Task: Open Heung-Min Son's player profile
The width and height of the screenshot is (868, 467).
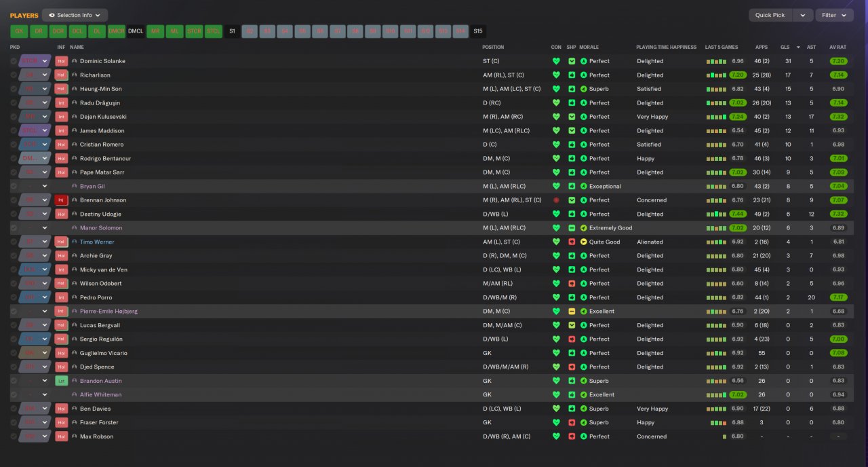Action: pyautogui.click(x=100, y=89)
